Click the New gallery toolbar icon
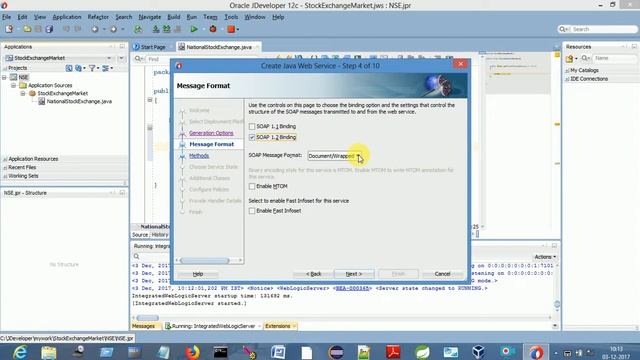This screenshot has height=360, width=640. 9,29
